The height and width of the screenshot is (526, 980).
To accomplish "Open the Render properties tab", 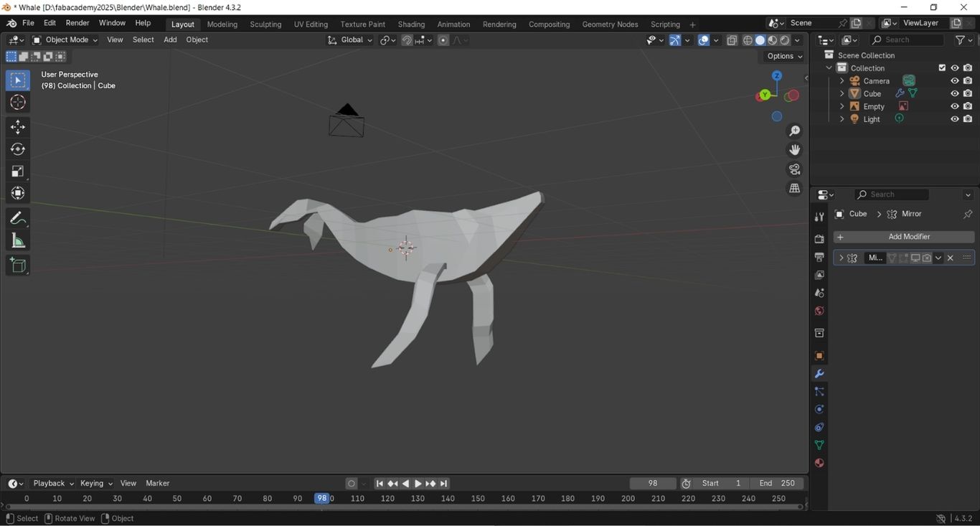I will click(819, 239).
